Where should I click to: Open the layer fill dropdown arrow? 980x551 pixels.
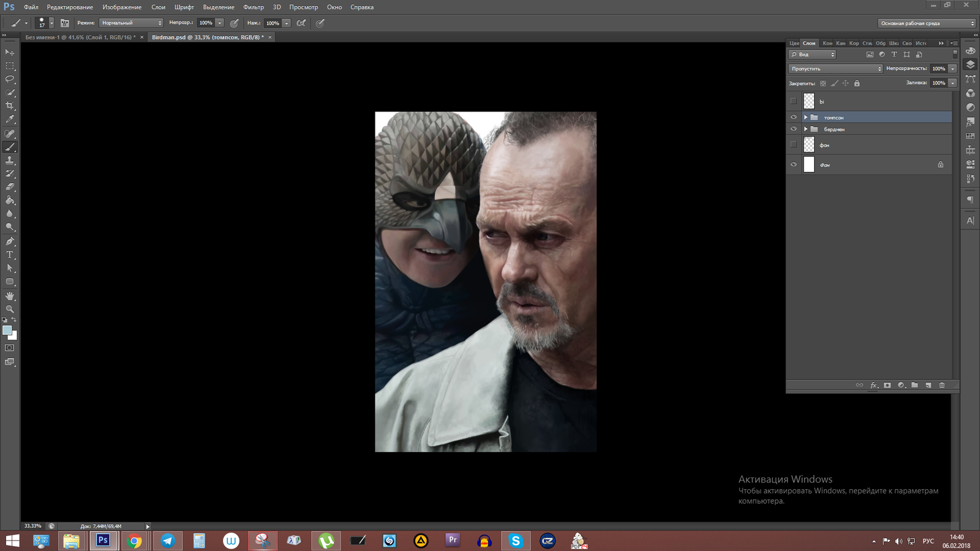point(952,83)
